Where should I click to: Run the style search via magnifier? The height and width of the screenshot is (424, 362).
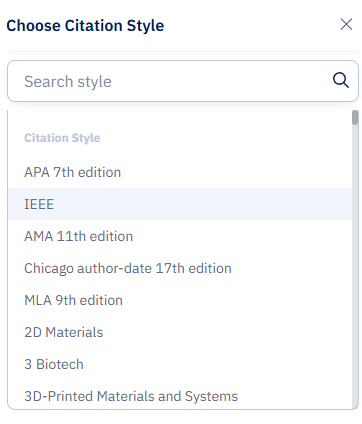pos(341,81)
